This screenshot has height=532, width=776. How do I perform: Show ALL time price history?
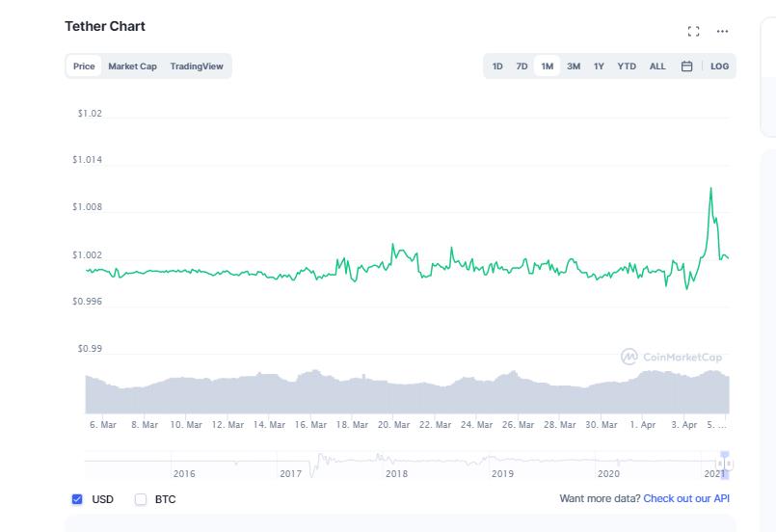pyautogui.click(x=657, y=66)
